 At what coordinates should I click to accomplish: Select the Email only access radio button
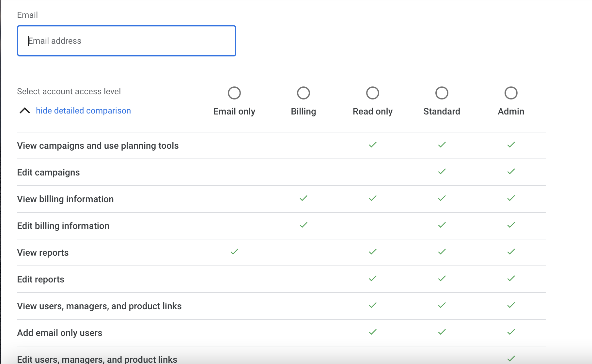coord(234,93)
